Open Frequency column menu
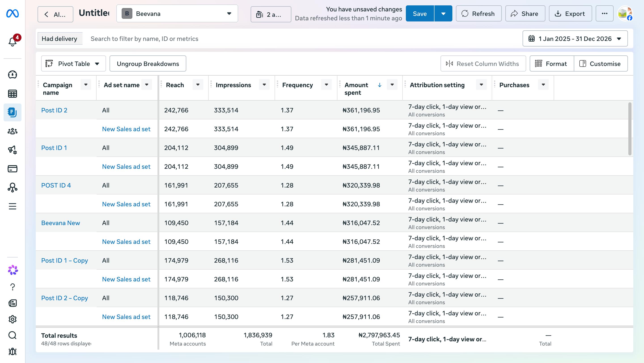This screenshot has height=363, width=644. pyautogui.click(x=326, y=85)
